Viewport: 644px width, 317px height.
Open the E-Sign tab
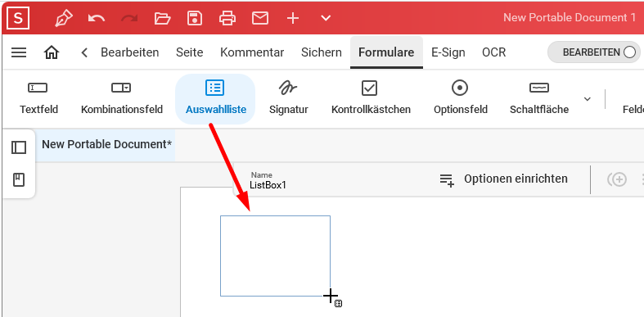click(448, 52)
